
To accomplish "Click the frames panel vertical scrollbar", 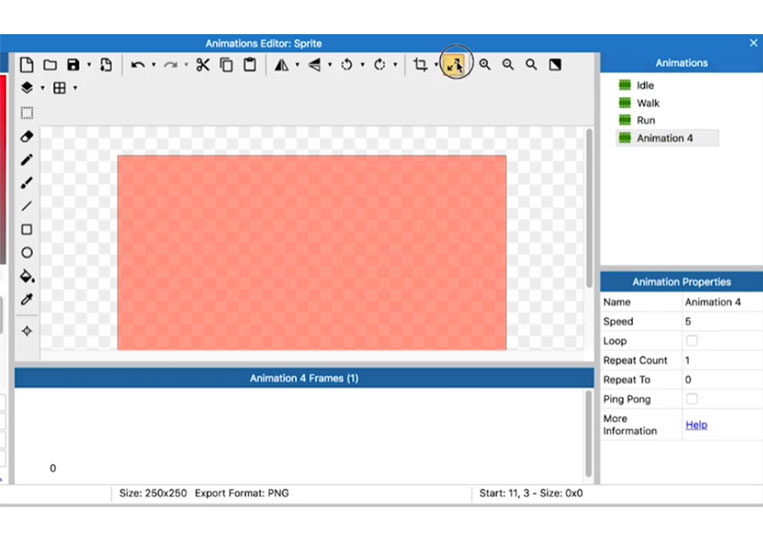I will click(588, 433).
